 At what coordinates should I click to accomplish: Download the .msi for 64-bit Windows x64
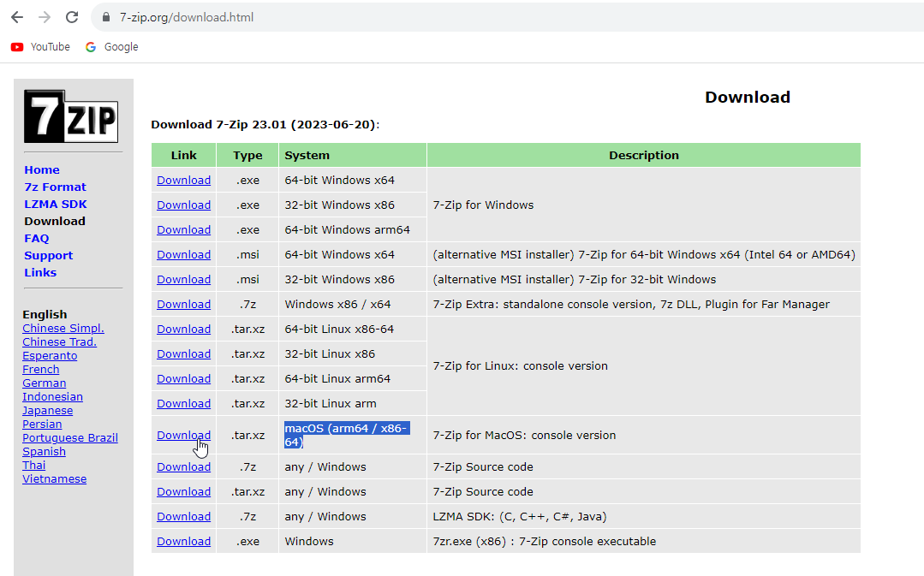(x=183, y=254)
